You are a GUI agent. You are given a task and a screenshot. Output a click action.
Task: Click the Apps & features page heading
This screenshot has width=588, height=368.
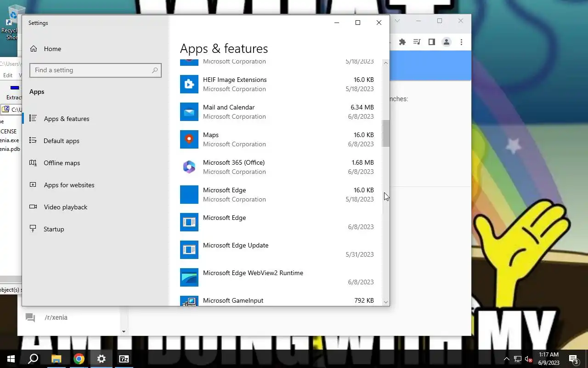click(224, 48)
